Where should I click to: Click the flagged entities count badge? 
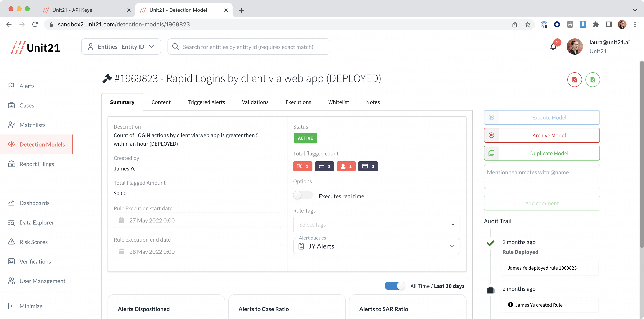[346, 166]
